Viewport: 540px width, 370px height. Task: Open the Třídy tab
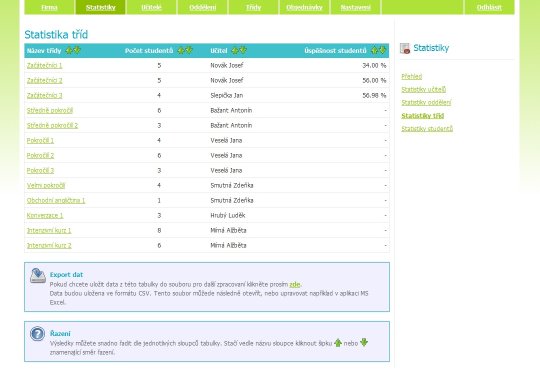[x=253, y=7]
